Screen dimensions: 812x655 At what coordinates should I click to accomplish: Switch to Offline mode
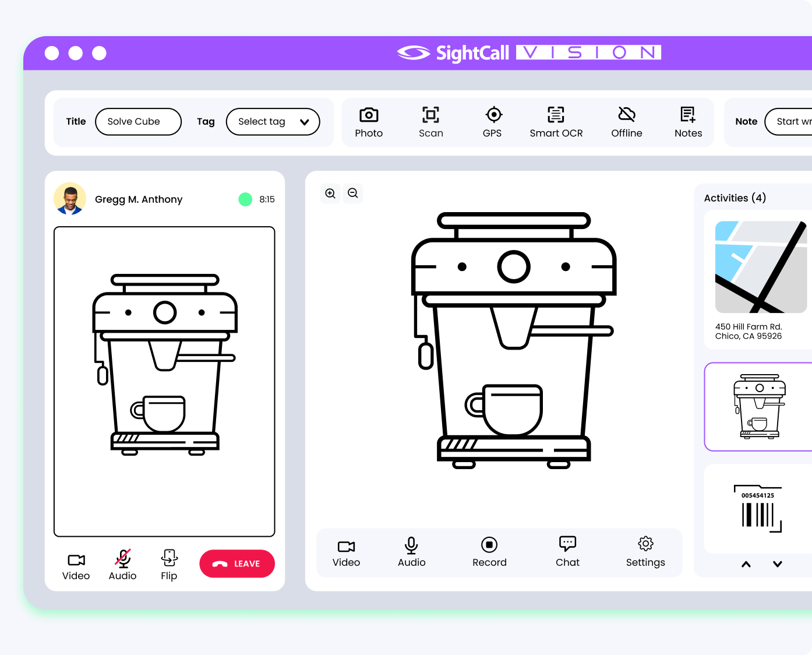[x=627, y=122]
